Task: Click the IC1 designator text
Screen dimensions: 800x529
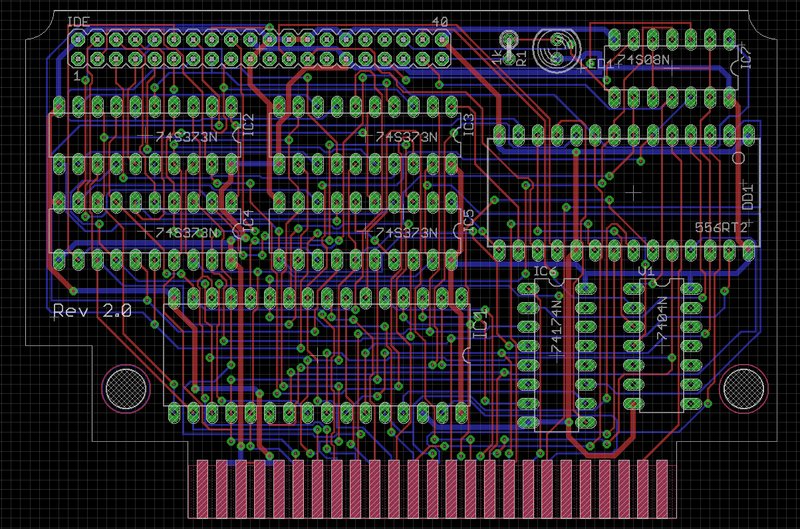Action: pyautogui.click(x=480, y=322)
